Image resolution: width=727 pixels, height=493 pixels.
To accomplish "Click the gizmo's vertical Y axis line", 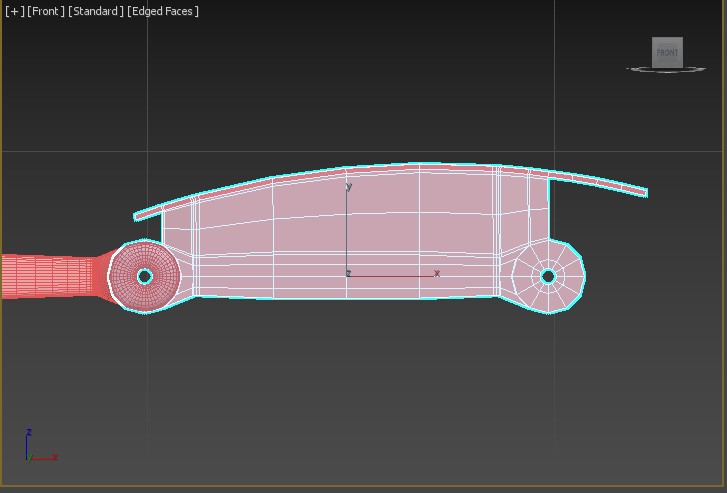I will point(347,230).
